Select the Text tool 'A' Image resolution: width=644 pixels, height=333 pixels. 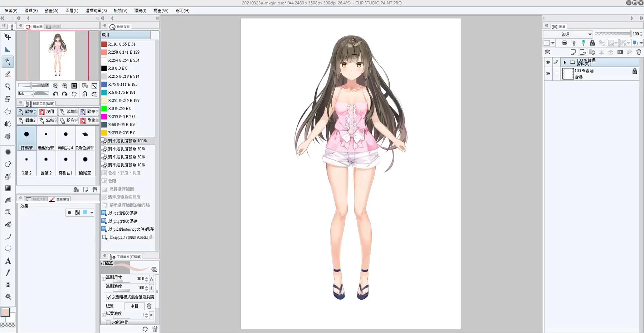pyautogui.click(x=8, y=261)
